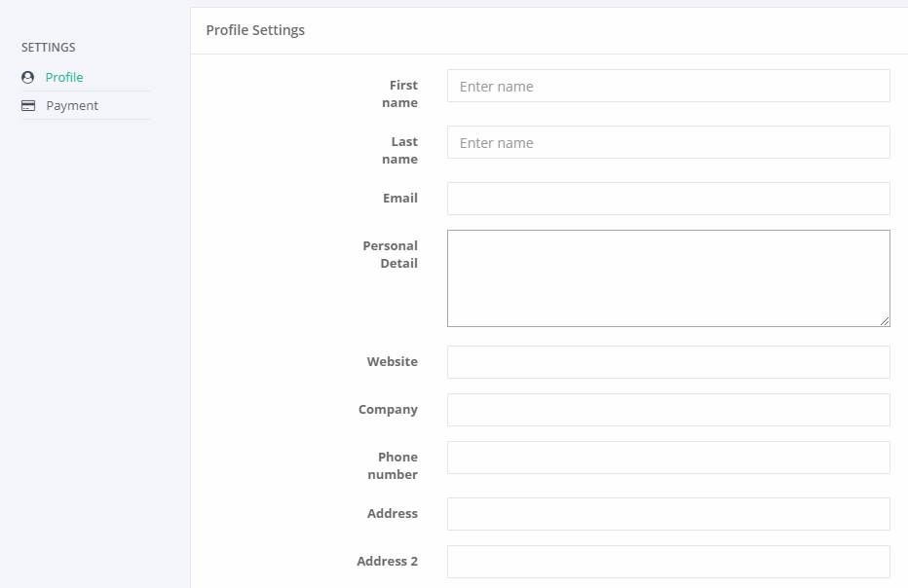This screenshot has width=908, height=588.
Task: Click the Payment credit card icon
Action: 28,106
